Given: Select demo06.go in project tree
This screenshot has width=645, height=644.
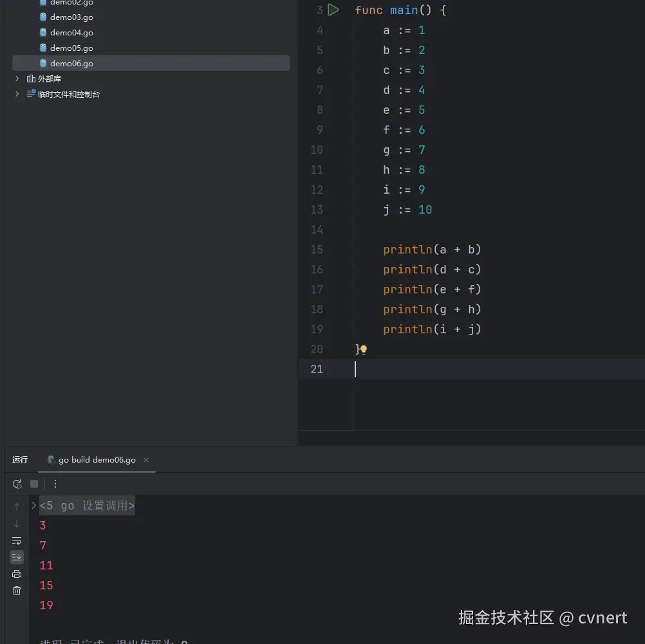Looking at the screenshot, I should click(151, 63).
